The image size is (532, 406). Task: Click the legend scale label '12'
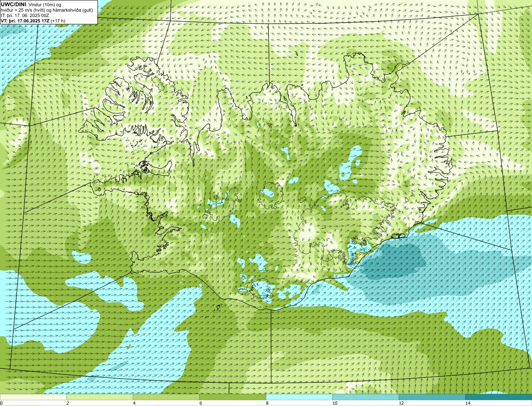pos(401,403)
